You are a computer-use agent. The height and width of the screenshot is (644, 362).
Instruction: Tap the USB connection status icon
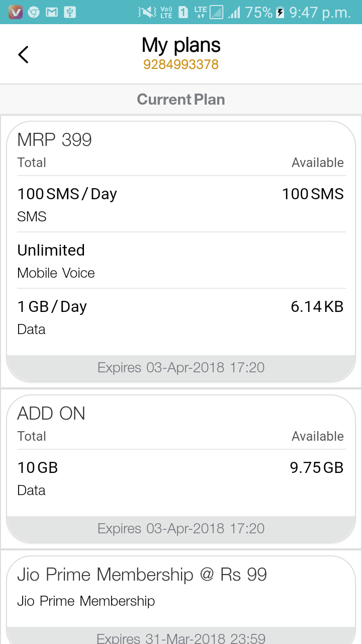[70, 12]
